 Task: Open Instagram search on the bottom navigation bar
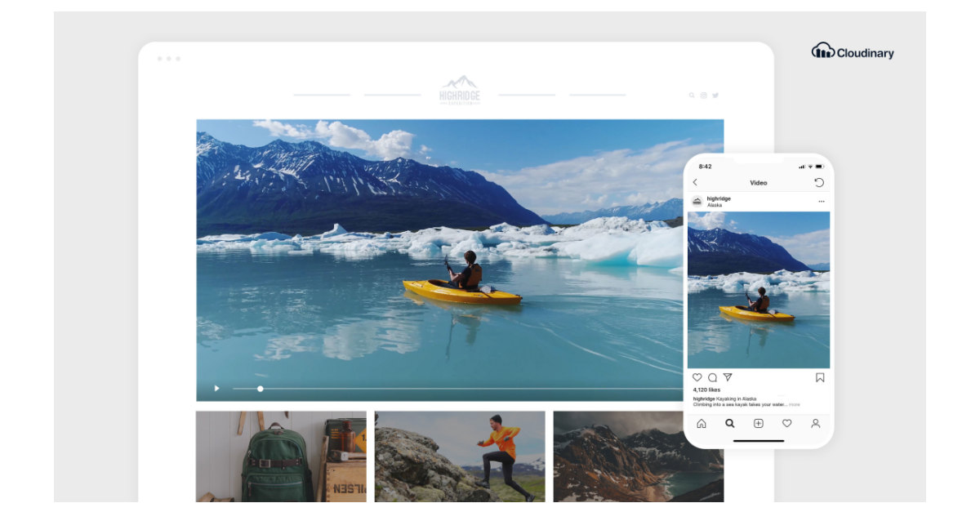pyautogui.click(x=729, y=424)
